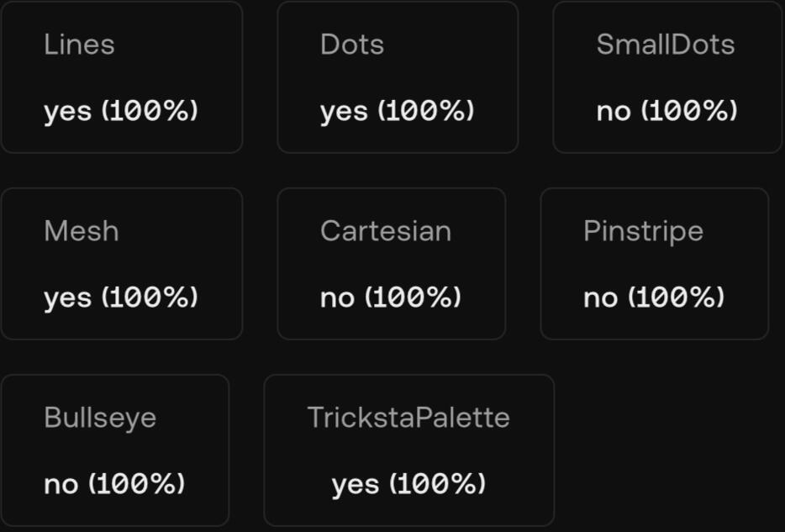Click the yes (100%) value under Dots
Viewport: 785px width, 532px height.
(397, 111)
